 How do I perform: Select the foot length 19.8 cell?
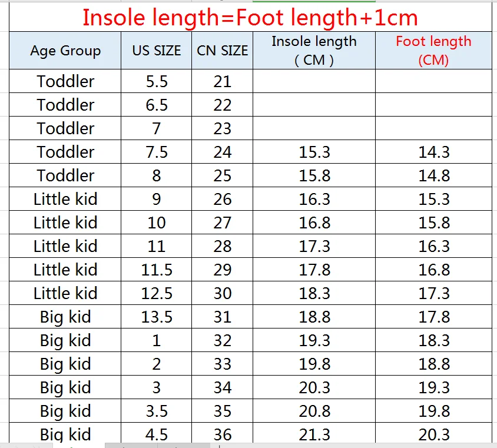point(433,410)
